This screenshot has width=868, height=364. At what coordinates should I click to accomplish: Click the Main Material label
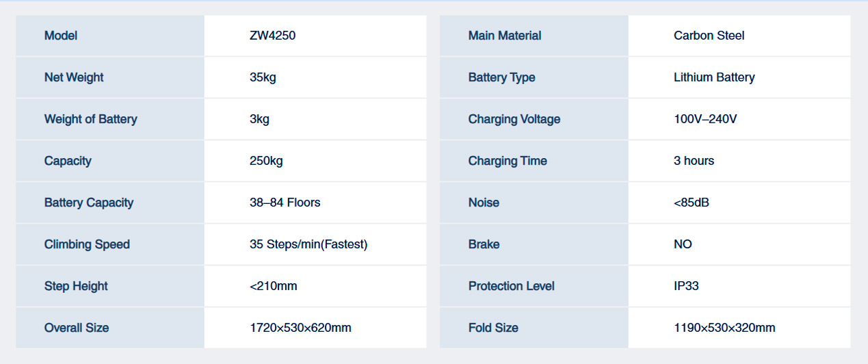[505, 36]
